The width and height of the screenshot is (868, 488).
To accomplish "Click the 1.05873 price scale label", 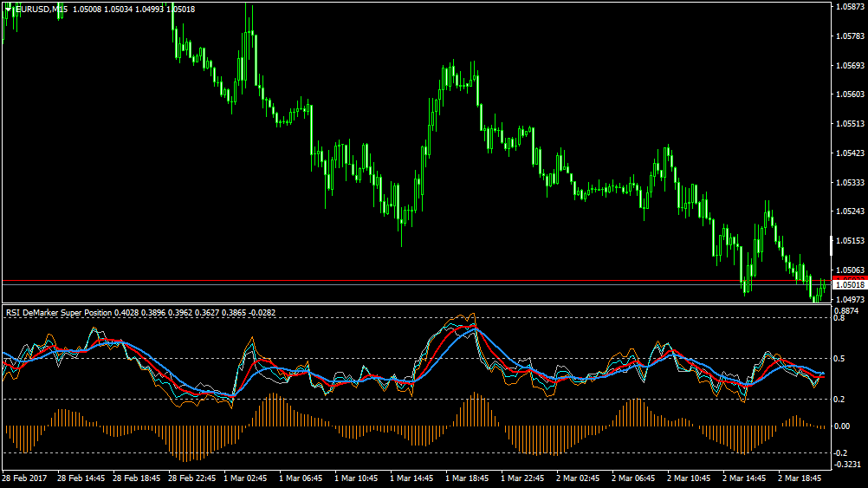I will pos(850,7).
